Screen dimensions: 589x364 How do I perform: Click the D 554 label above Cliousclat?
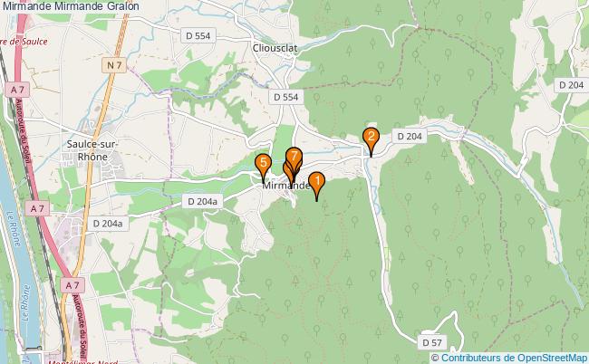198,35
